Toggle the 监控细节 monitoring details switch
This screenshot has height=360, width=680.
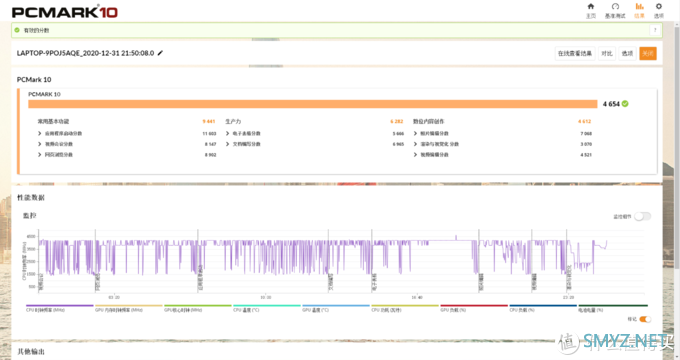click(642, 216)
